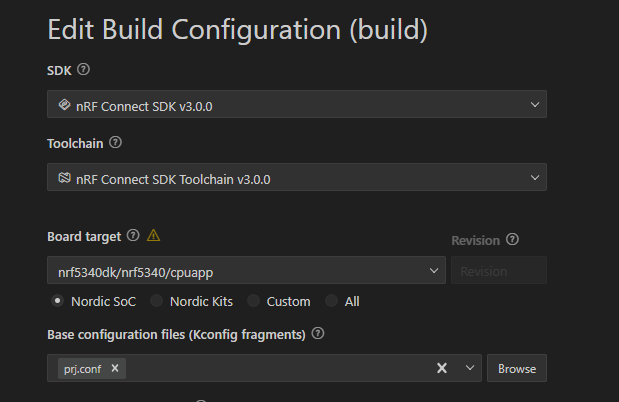Expand the Toolchain version dropdown
Viewport: 619px width, 402px height.
point(297,177)
